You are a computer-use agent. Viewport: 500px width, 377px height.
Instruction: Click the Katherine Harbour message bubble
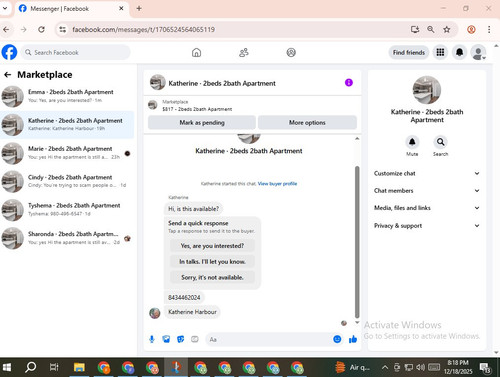click(192, 312)
